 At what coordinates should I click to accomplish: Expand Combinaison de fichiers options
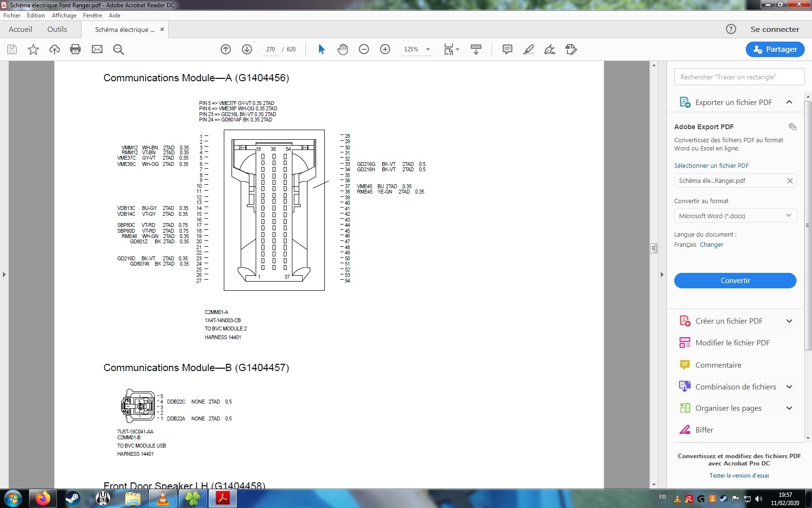click(x=789, y=387)
